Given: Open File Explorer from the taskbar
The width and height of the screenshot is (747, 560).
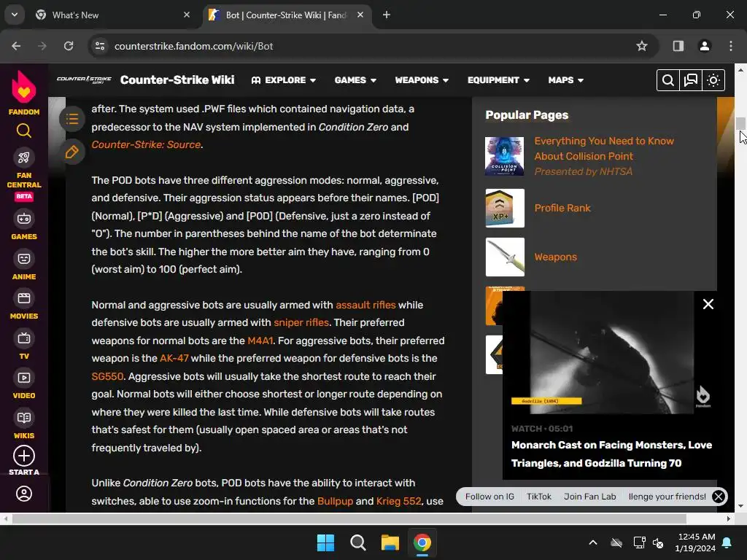Looking at the screenshot, I should click(x=390, y=542).
